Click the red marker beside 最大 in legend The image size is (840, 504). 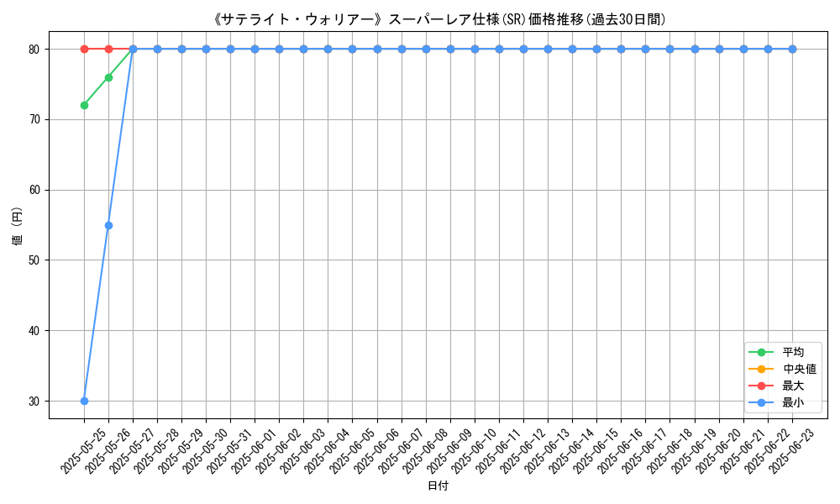pos(761,386)
